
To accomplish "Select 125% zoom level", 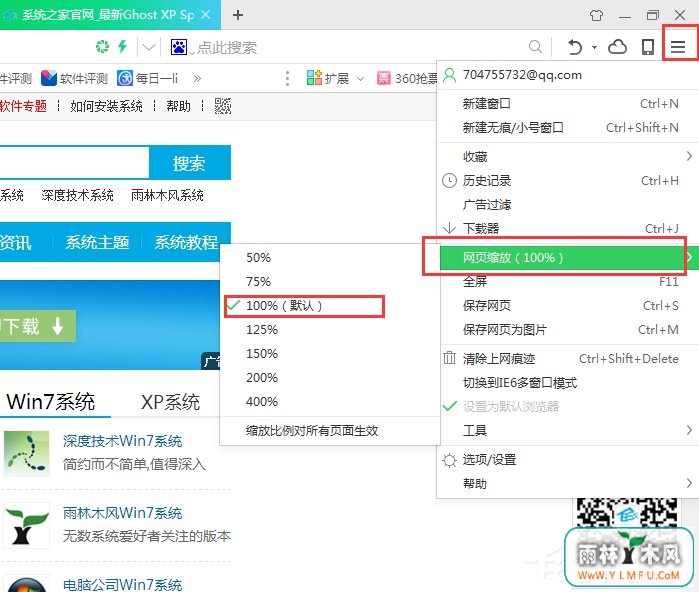I will (x=330, y=330).
